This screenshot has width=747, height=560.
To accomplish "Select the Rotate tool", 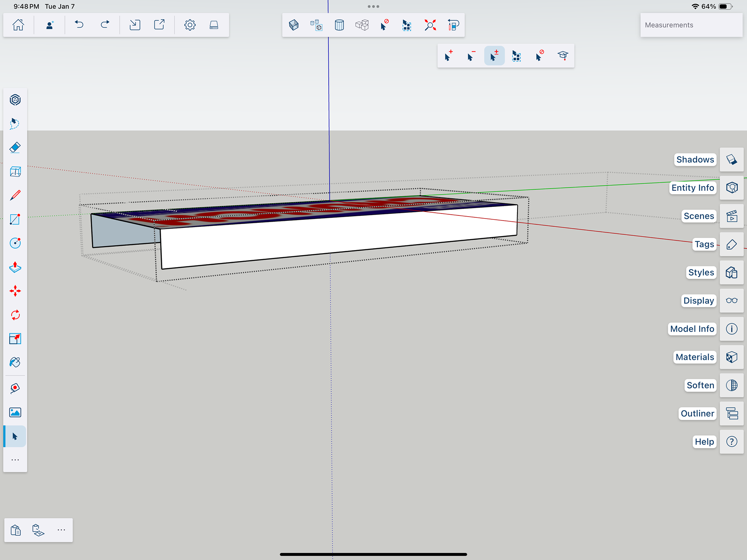I will (15, 315).
